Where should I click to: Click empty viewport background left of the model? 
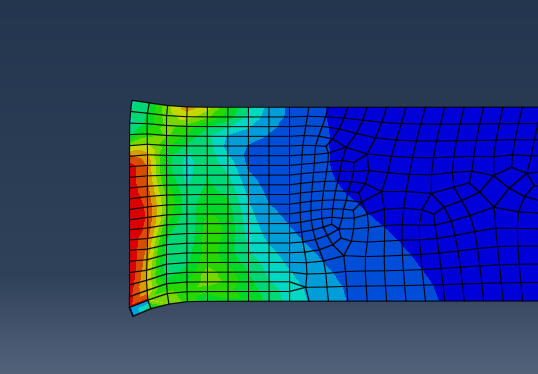(x=63, y=206)
